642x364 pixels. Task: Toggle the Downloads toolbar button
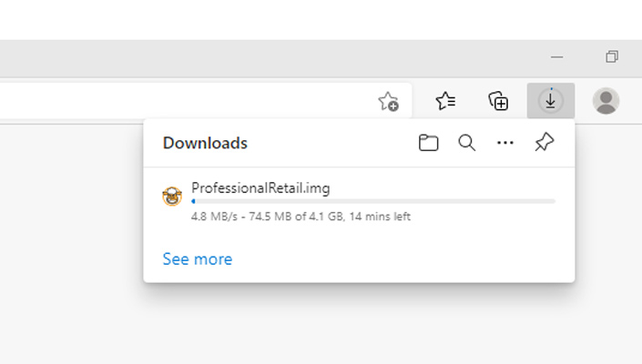(x=550, y=101)
